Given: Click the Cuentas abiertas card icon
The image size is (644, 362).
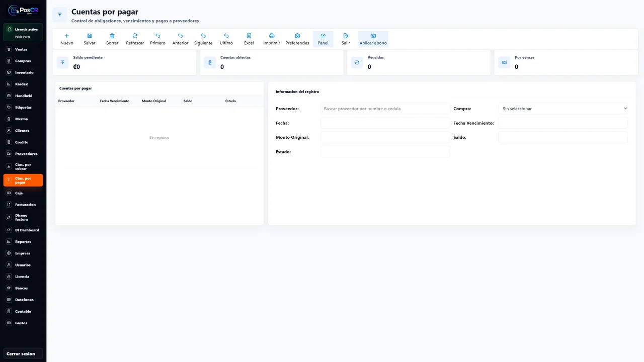Looking at the screenshot, I should pos(210,62).
